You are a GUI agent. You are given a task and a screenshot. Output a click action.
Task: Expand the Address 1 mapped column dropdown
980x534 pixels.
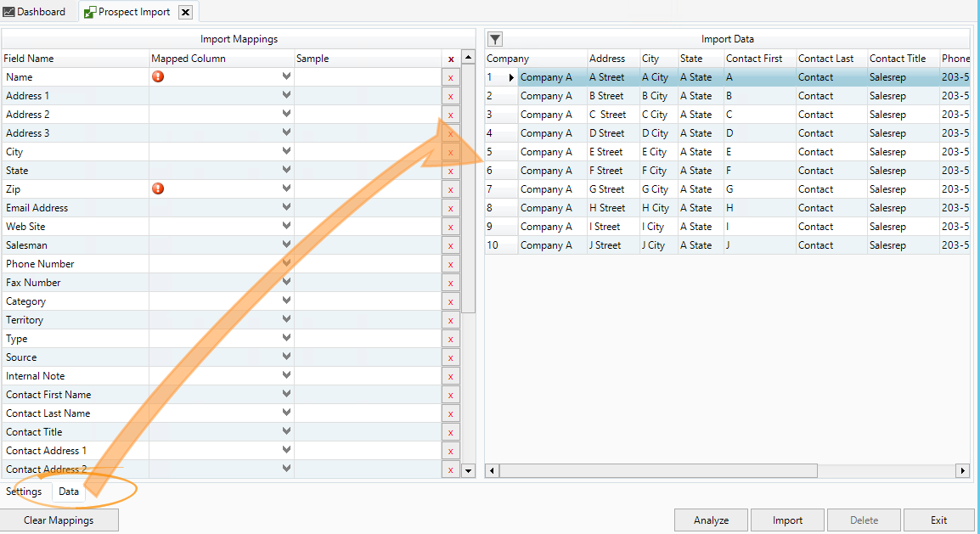286,96
